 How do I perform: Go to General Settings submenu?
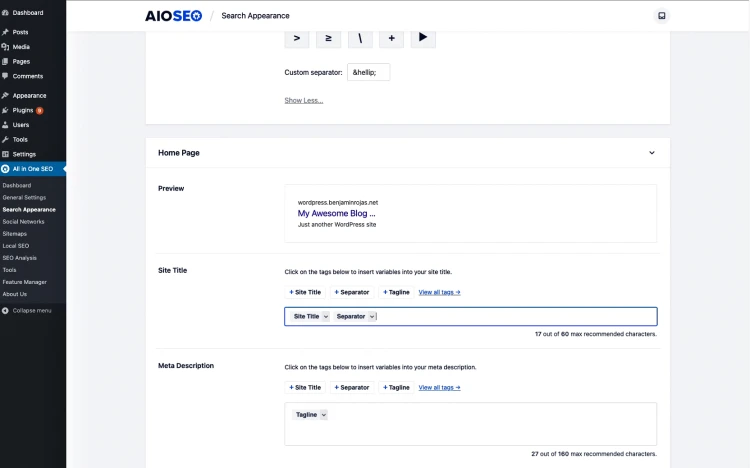coord(24,198)
